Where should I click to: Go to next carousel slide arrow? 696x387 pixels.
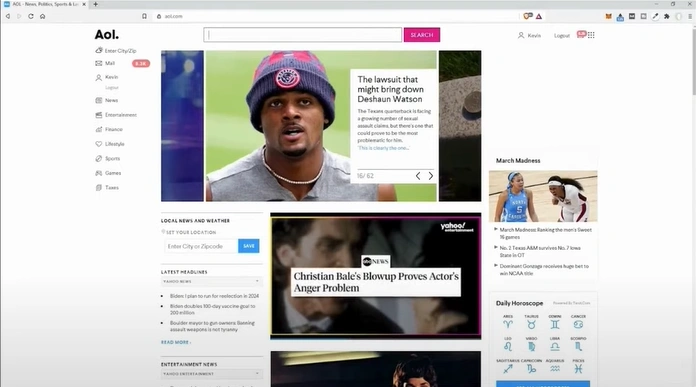coord(431,176)
